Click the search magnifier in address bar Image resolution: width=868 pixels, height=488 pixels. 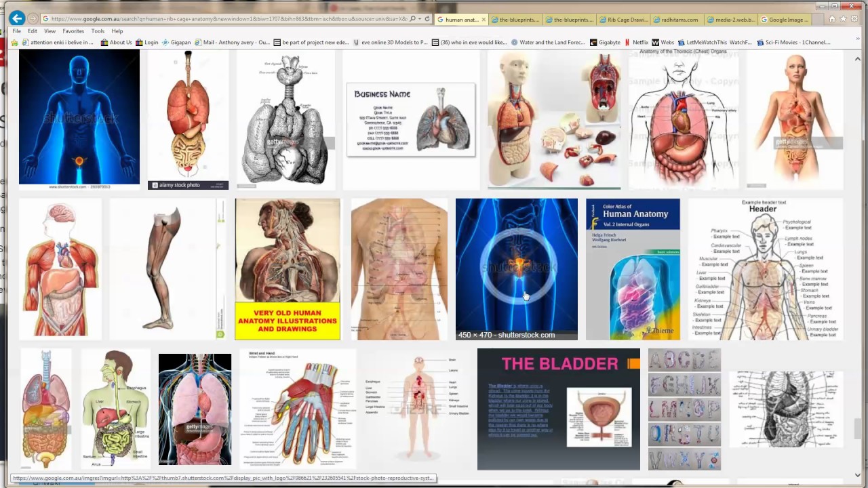point(412,19)
